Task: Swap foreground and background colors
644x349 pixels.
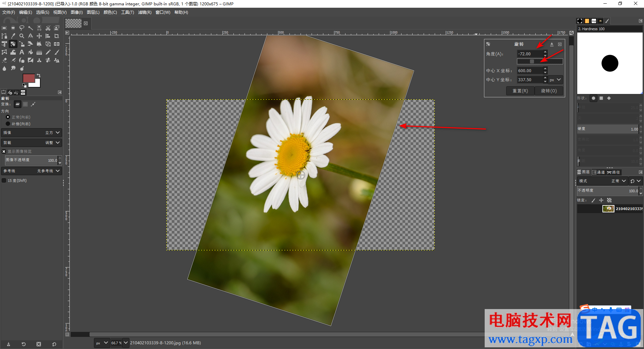Action: [39, 76]
